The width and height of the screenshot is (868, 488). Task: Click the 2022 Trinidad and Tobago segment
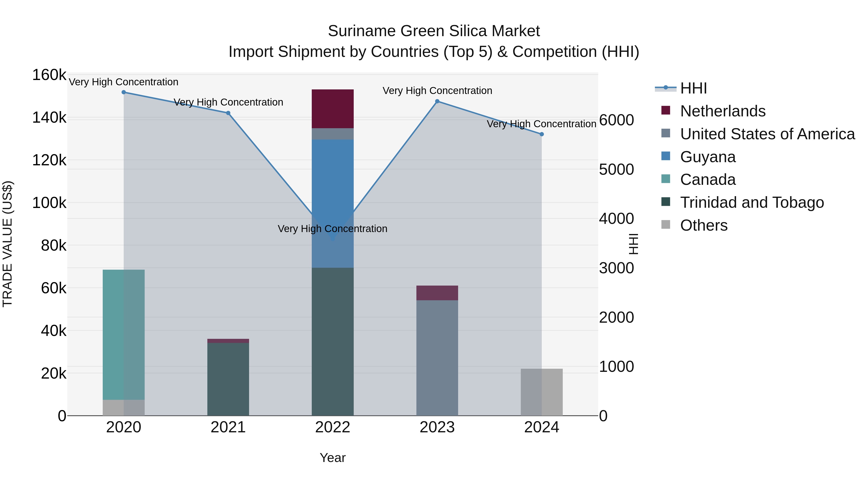point(332,342)
